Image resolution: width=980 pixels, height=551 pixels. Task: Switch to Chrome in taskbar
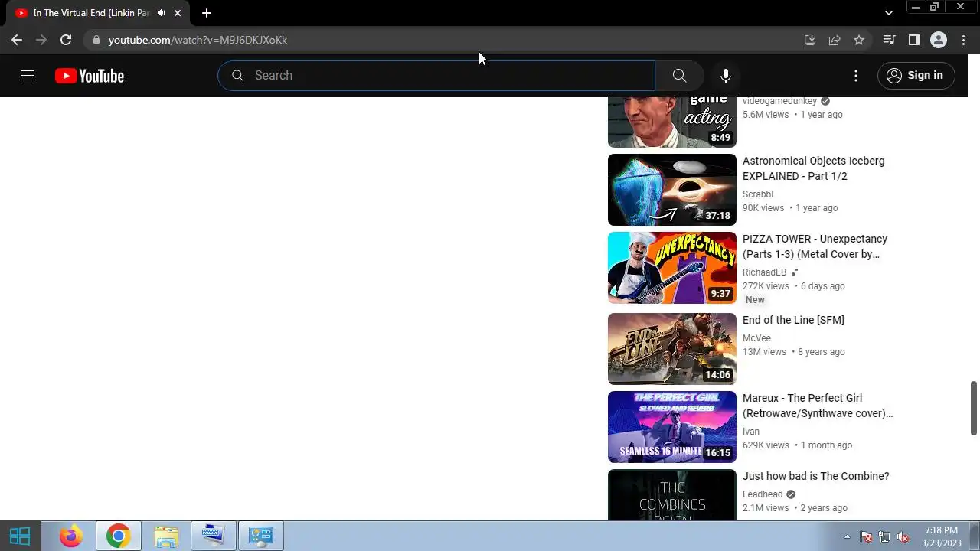click(x=118, y=536)
